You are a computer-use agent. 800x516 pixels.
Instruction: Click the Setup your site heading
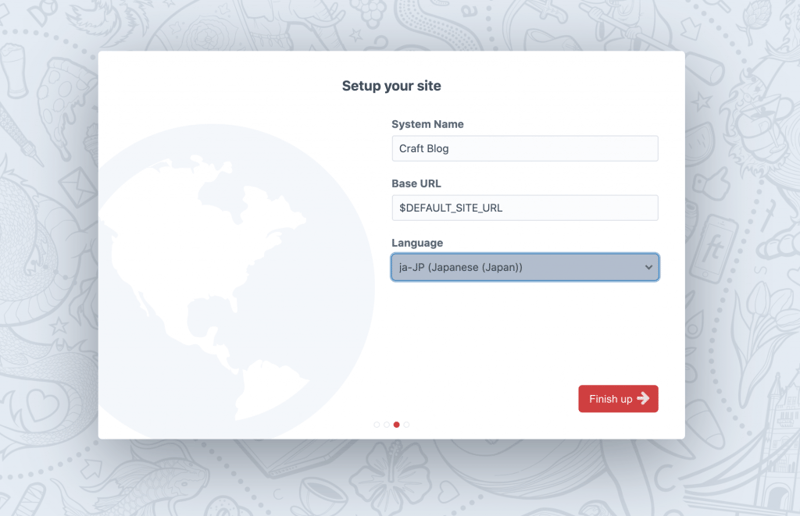(x=391, y=86)
